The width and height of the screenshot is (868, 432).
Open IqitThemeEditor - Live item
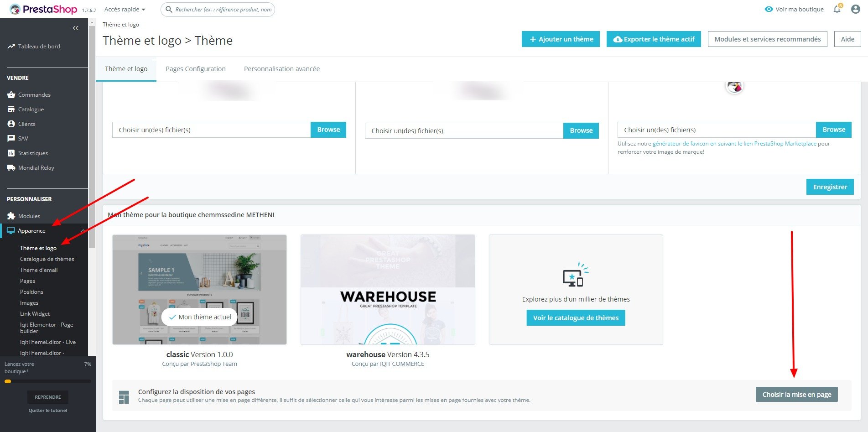pyautogui.click(x=48, y=342)
